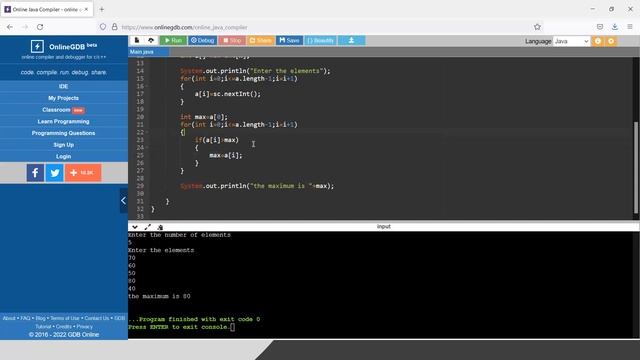The width and height of the screenshot is (640, 360).
Task: Fold the code block at line 16
Action: click(147, 86)
